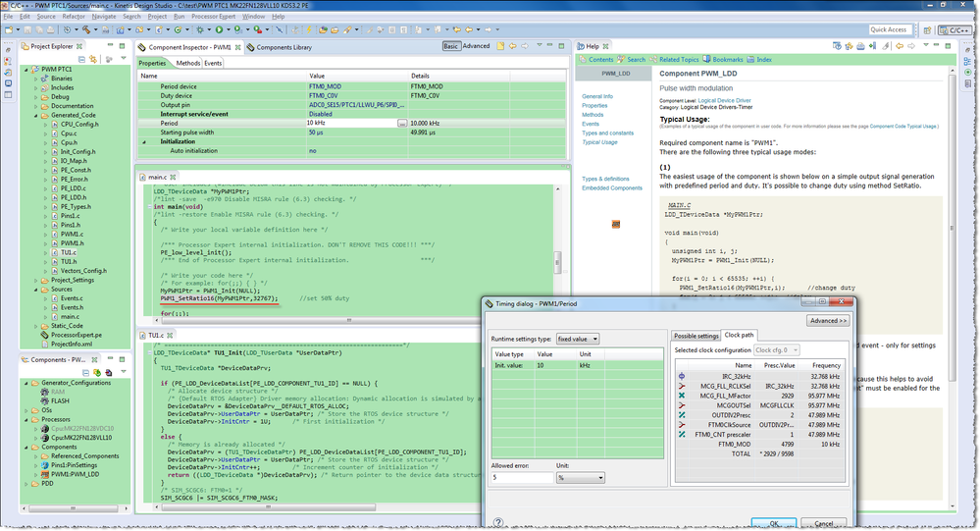Switch Component Inspector to Advanced view
980x531 pixels.
(x=476, y=46)
